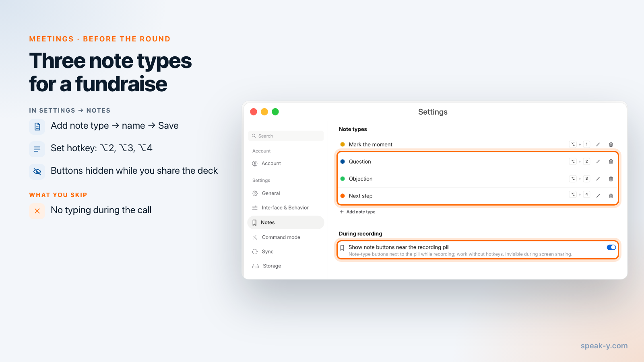Viewport: 644px width, 362px height.
Task: Click the red close window button
Action: coord(254,112)
